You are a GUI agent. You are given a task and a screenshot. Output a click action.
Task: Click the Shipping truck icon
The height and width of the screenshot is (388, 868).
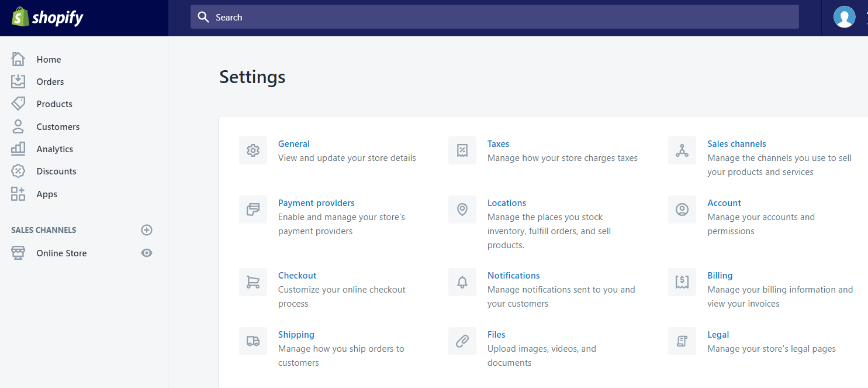(x=253, y=341)
